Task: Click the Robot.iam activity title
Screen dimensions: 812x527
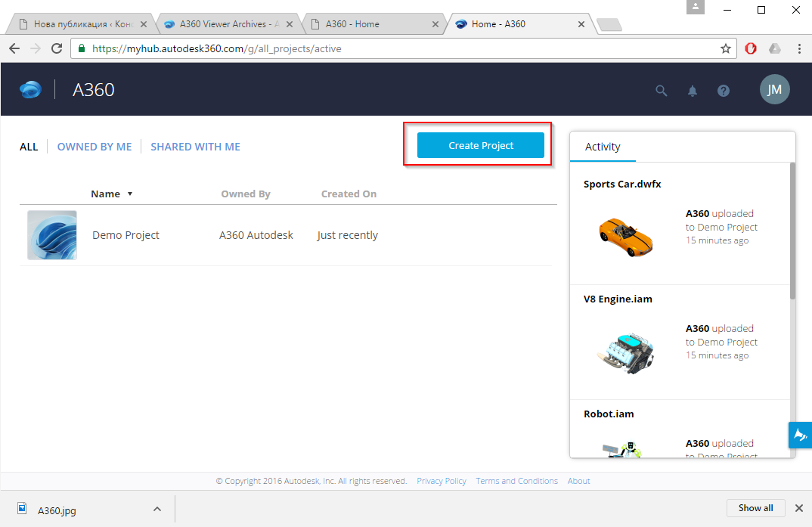Action: (609, 414)
